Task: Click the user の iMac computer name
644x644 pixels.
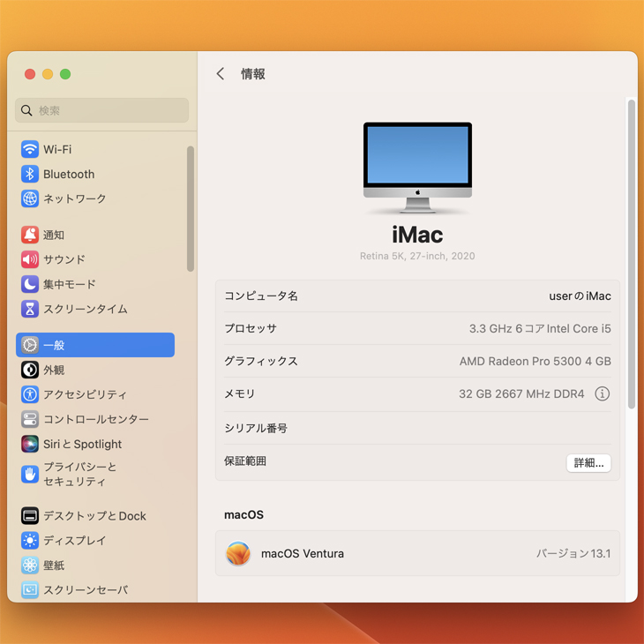Action: [580, 296]
